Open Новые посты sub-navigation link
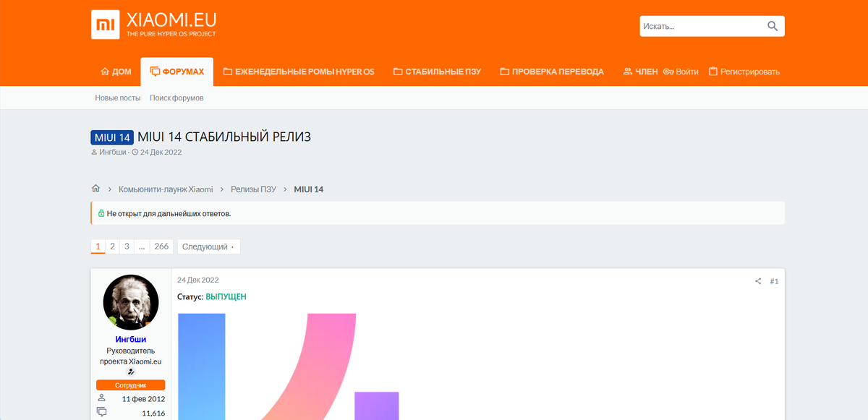 pyautogui.click(x=118, y=98)
